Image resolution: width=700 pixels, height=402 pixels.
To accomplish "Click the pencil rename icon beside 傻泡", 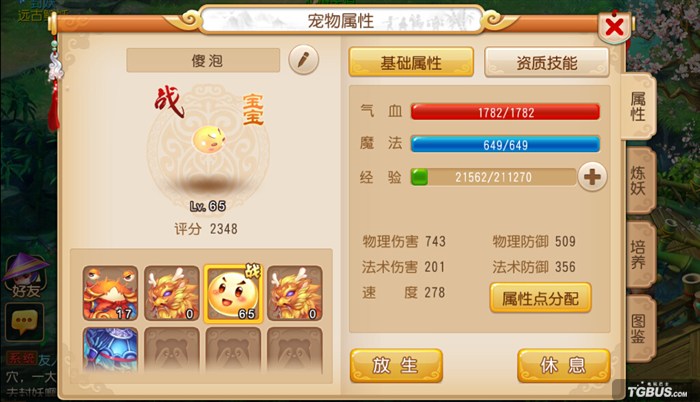I will 304,60.
